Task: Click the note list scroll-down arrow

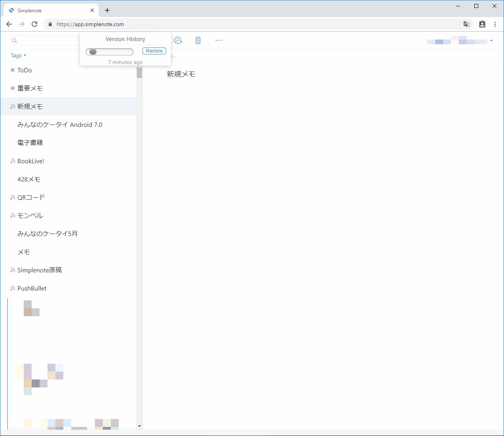Action: point(139,426)
